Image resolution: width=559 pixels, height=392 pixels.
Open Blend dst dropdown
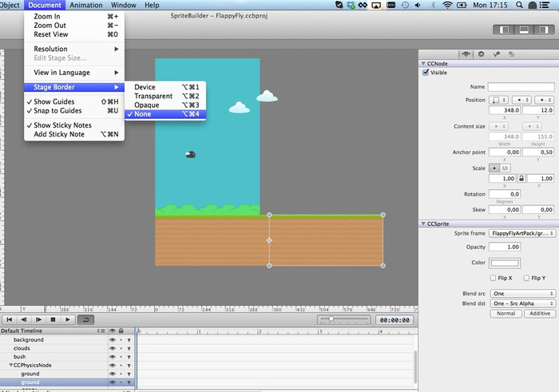pos(522,303)
